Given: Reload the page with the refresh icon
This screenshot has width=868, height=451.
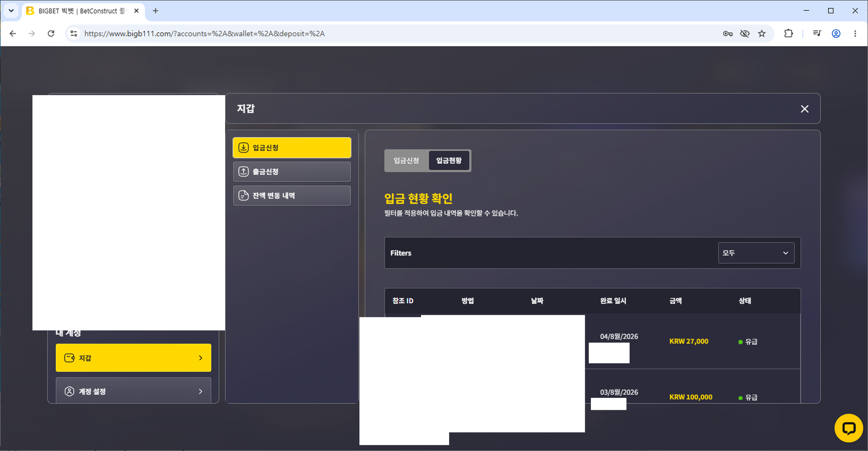Looking at the screenshot, I should (51, 34).
